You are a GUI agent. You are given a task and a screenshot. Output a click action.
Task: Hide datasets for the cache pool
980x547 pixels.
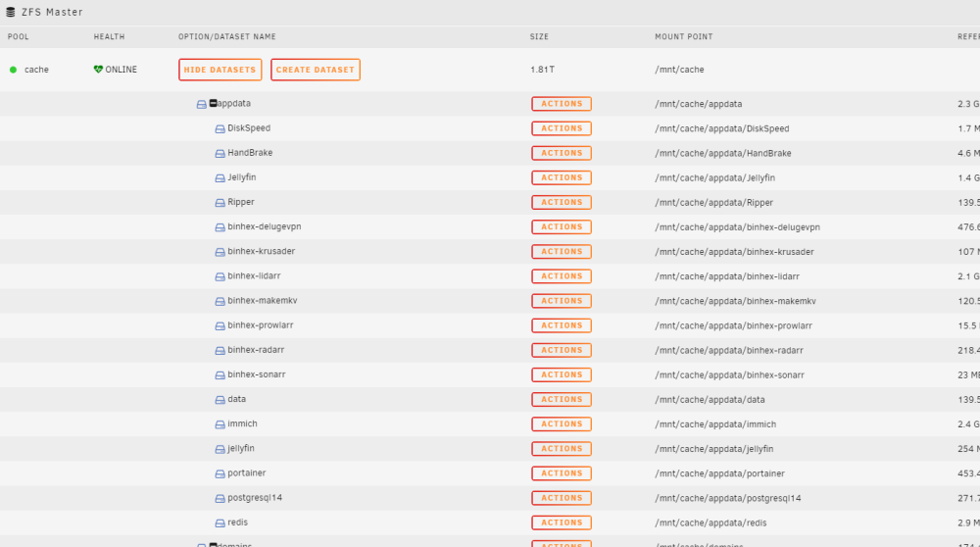click(x=220, y=70)
